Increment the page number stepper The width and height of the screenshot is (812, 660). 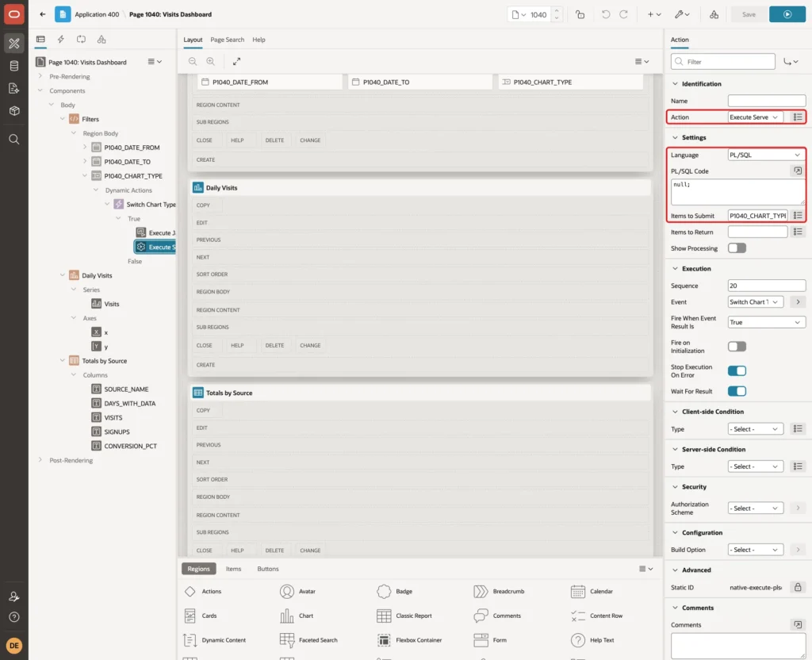(557, 11)
